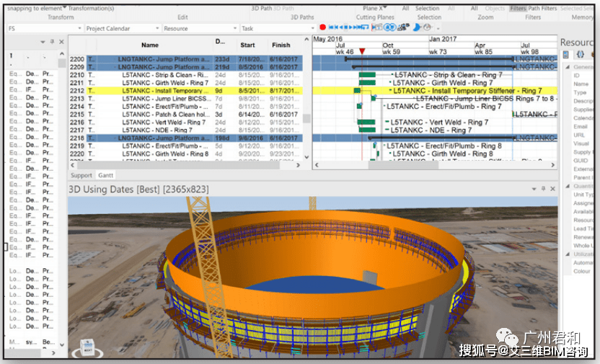Open the first Resource panel tab icon
Image resolution: width=600 pixels, height=364 pixels.
tap(566, 55)
